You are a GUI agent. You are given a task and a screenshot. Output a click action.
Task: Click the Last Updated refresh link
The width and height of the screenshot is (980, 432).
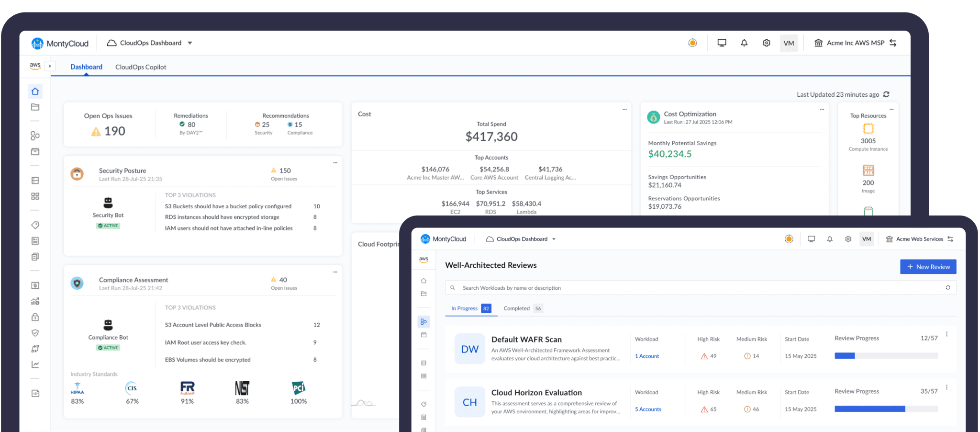886,94
